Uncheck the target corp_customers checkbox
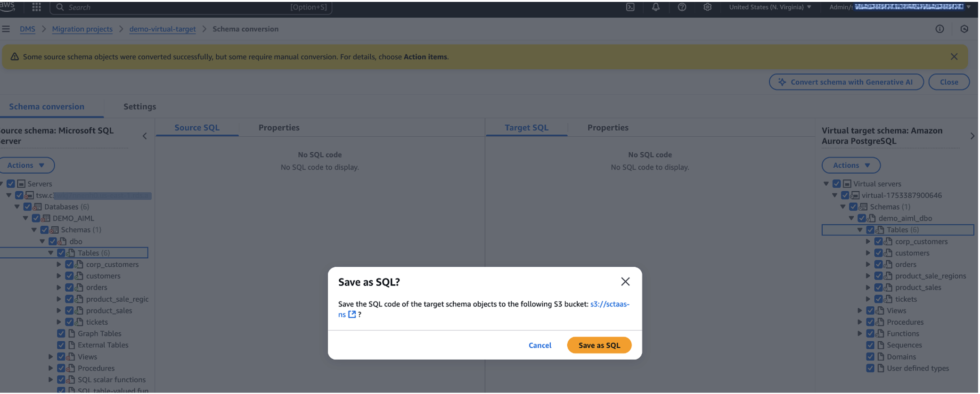The height and width of the screenshot is (394, 980). [879, 241]
